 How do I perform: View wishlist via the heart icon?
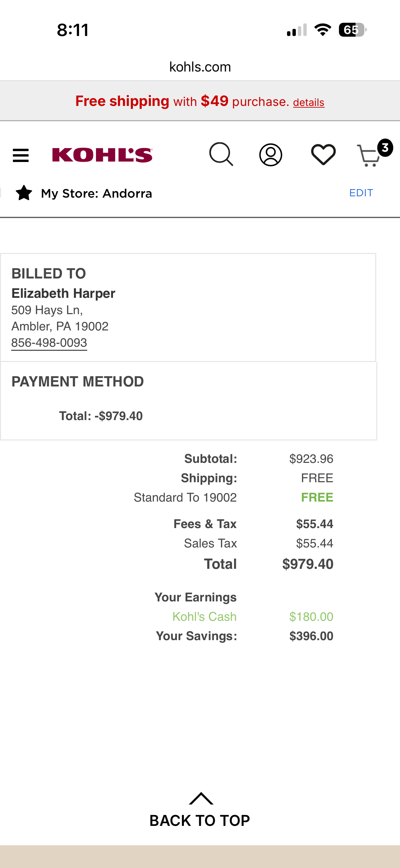point(323,155)
